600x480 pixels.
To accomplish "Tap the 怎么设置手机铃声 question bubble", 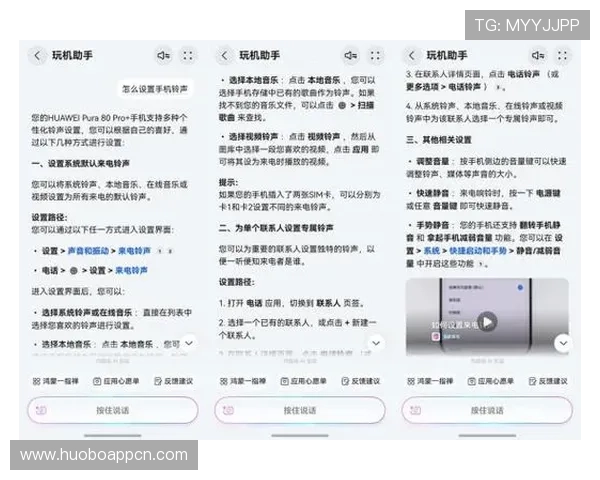I will 155,89.
